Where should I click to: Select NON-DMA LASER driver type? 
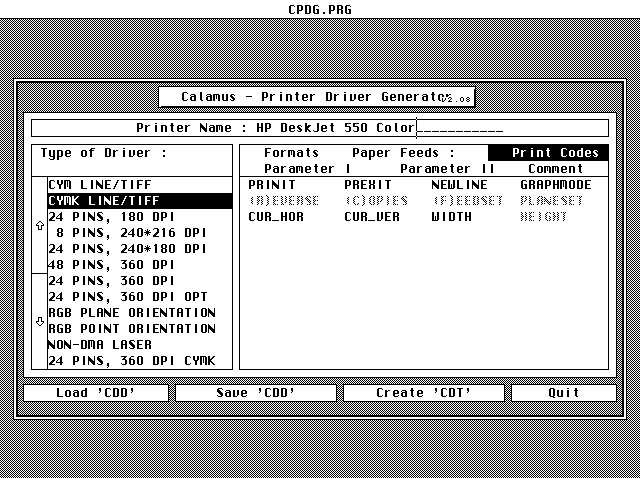pos(140,345)
